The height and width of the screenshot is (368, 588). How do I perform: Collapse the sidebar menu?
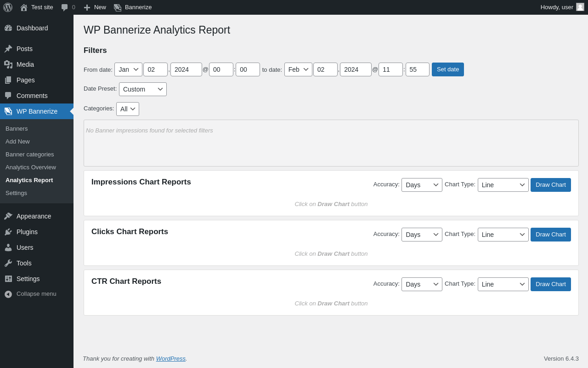pos(30,294)
